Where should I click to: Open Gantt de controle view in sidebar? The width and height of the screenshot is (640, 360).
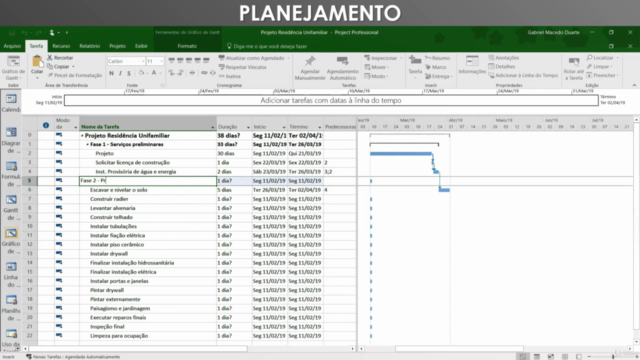[11, 207]
